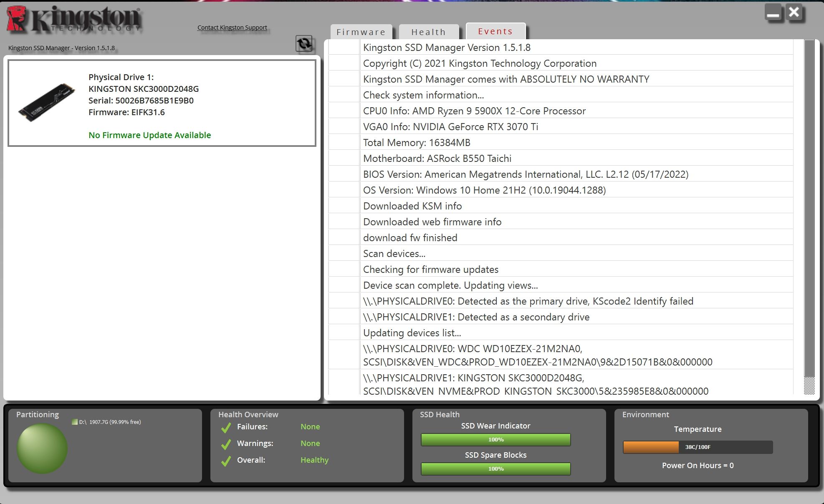Select 'Motherboard: ASRock B550 Taichi' row

coord(561,159)
